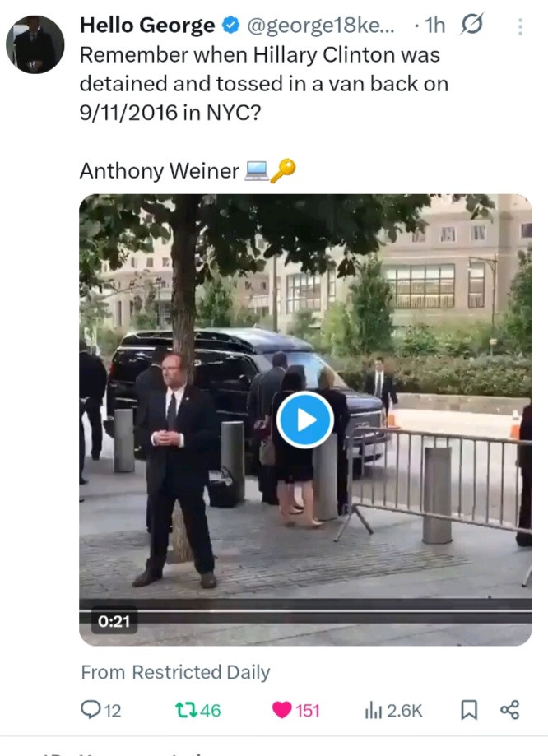Open the three-dot more options menu

pos(520,26)
